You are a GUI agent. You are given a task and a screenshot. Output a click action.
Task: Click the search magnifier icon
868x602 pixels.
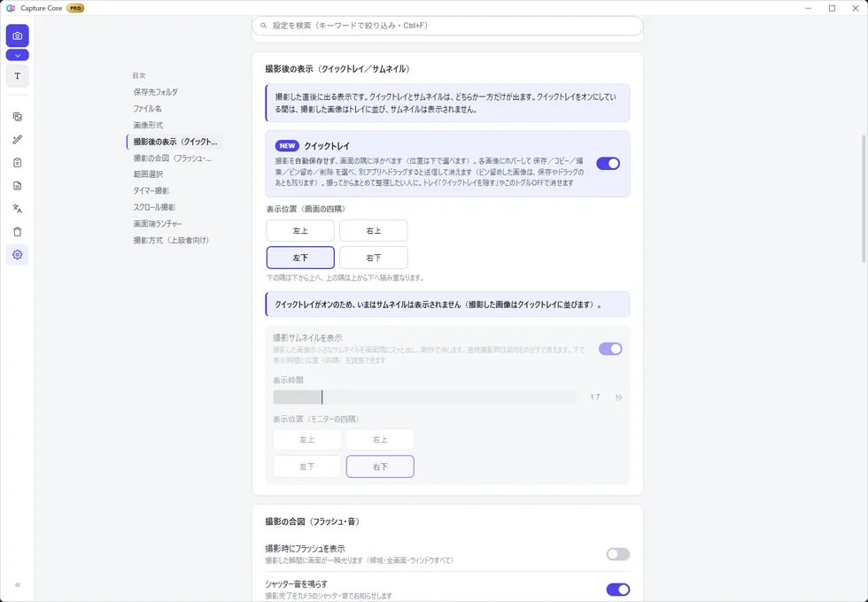coord(264,26)
